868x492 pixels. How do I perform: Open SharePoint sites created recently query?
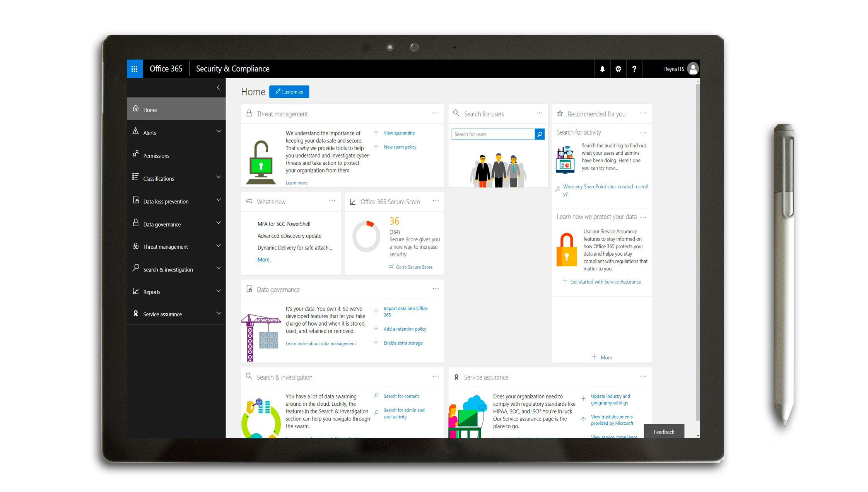pos(605,190)
